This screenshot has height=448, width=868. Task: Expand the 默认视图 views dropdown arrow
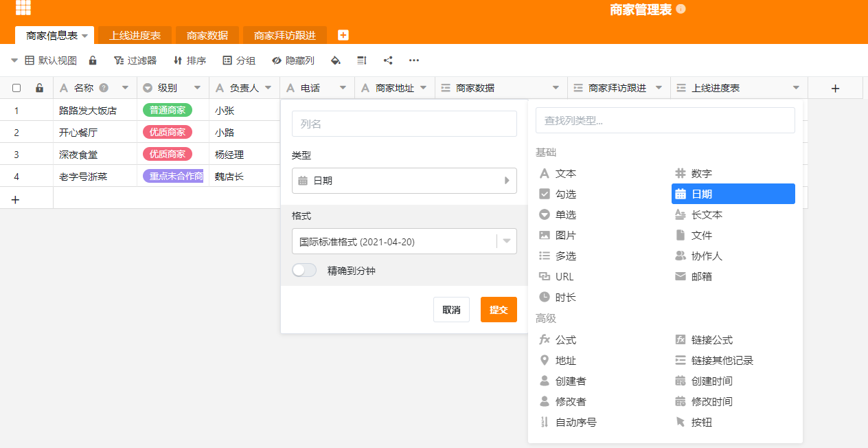pos(14,60)
